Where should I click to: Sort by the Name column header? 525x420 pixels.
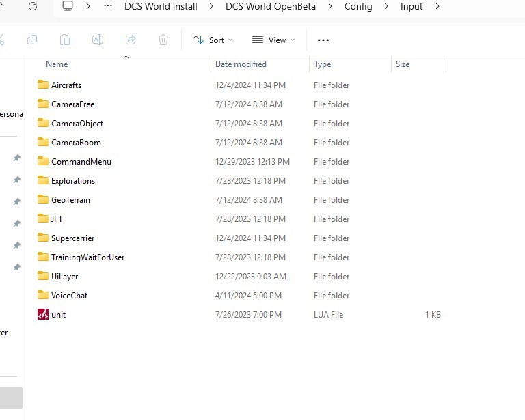pos(57,64)
